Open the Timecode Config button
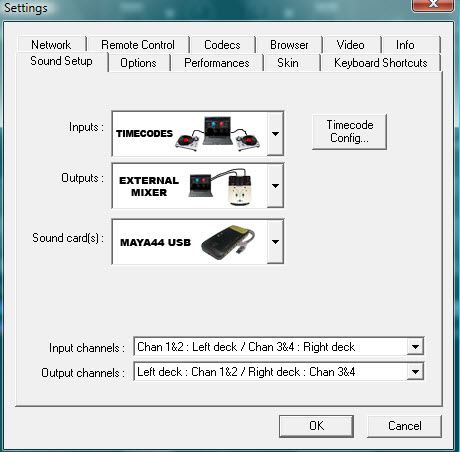This screenshot has width=460, height=452. (x=349, y=132)
